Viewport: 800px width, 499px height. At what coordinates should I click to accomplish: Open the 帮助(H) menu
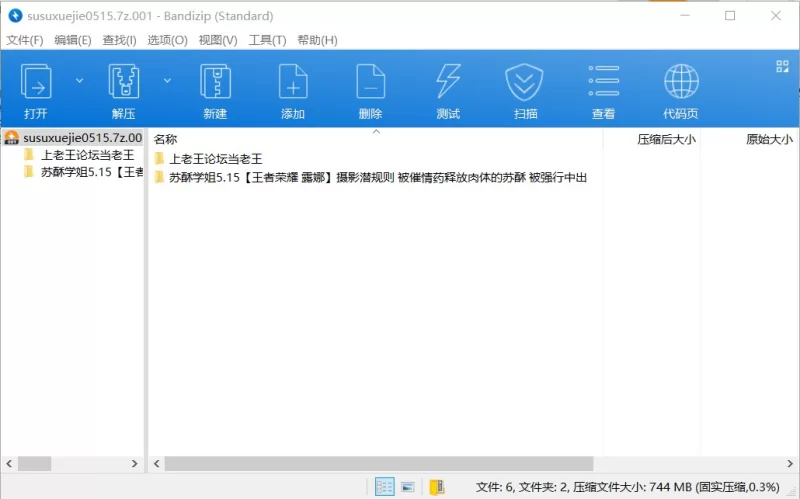click(317, 40)
